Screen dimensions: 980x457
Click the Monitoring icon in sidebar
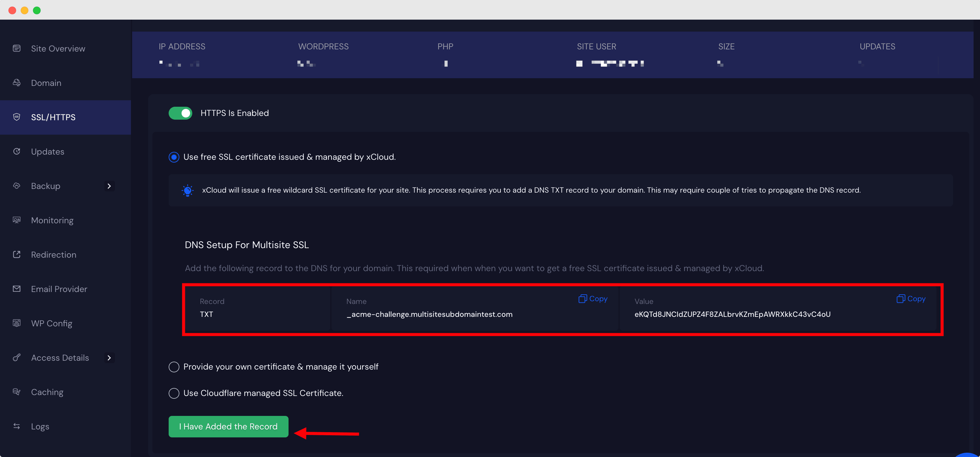pyautogui.click(x=17, y=220)
